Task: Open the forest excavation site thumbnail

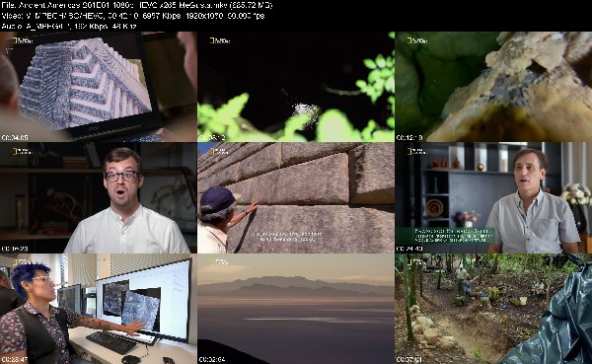Action: (x=493, y=309)
